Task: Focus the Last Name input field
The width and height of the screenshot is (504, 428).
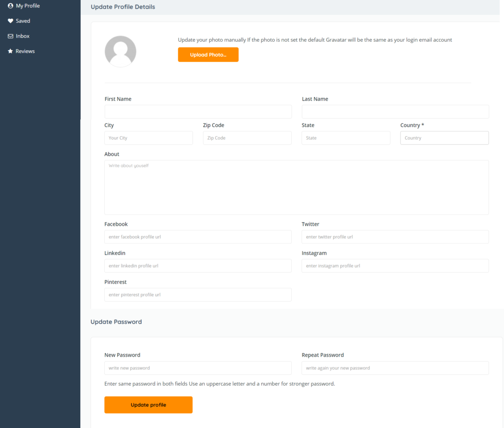Action: click(395, 112)
